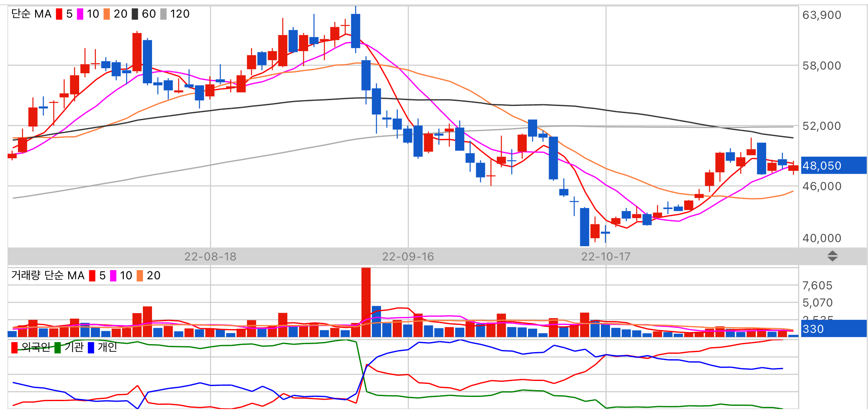Click the 기관 investor label

click(74, 347)
